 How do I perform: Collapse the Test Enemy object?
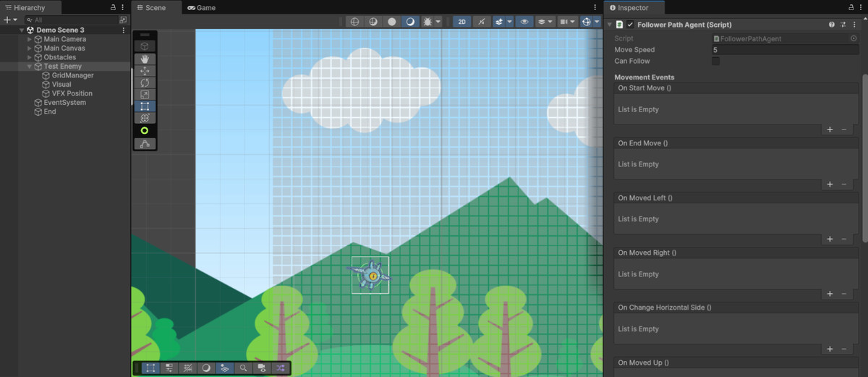(x=30, y=67)
